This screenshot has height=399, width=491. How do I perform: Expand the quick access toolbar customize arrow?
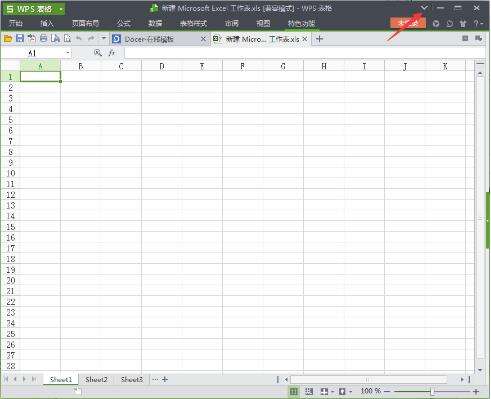(x=104, y=39)
